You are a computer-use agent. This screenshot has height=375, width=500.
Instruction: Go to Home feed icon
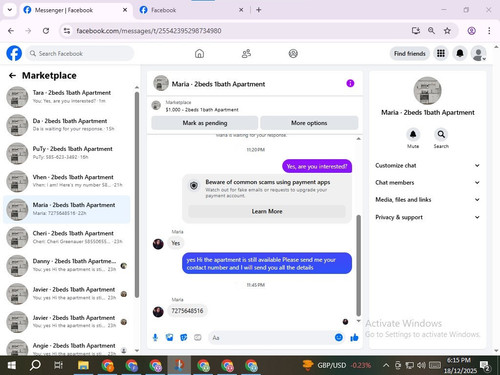[x=199, y=53]
